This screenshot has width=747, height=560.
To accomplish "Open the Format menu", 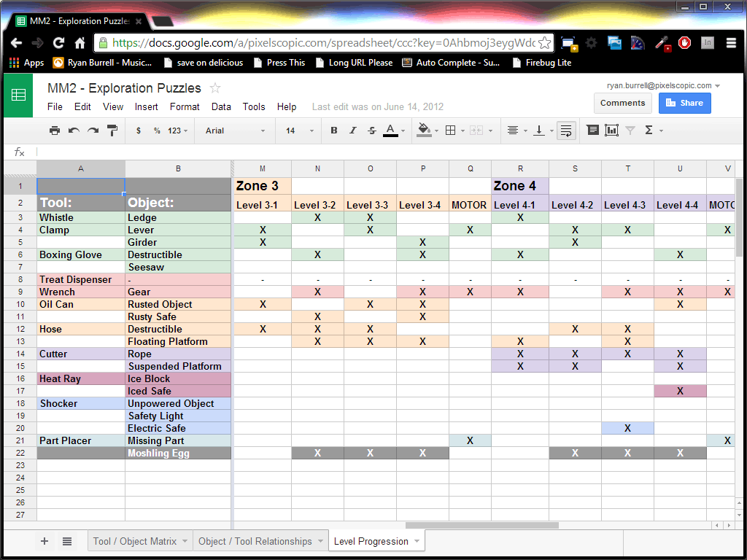I will click(x=185, y=106).
